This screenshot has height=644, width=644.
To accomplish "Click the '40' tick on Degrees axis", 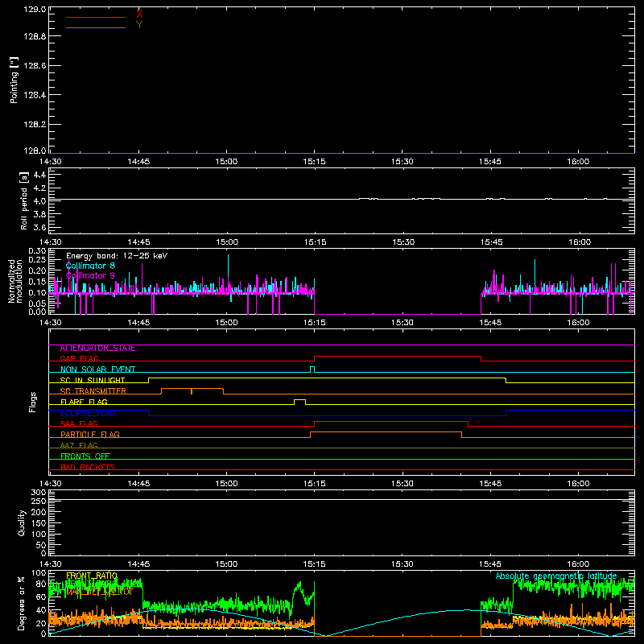I will click(41, 611).
